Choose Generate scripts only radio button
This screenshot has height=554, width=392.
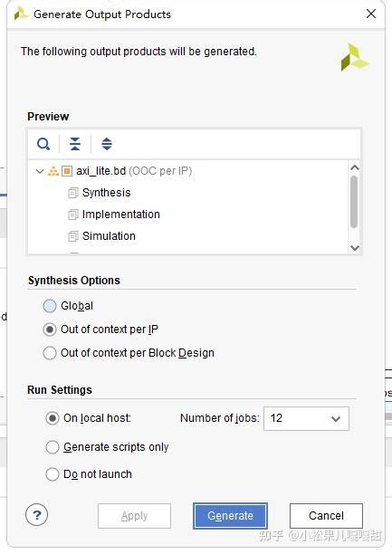(53, 447)
